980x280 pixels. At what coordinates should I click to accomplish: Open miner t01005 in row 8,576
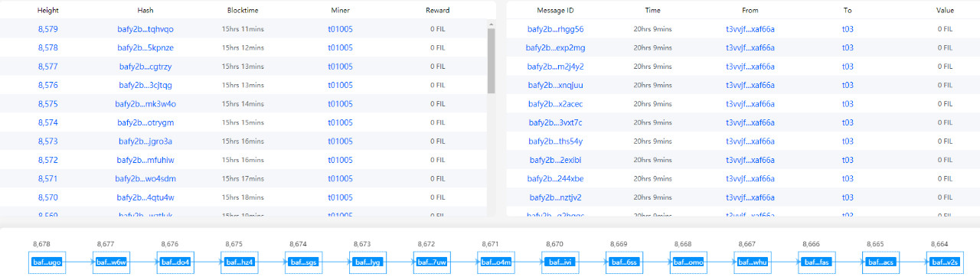(340, 85)
